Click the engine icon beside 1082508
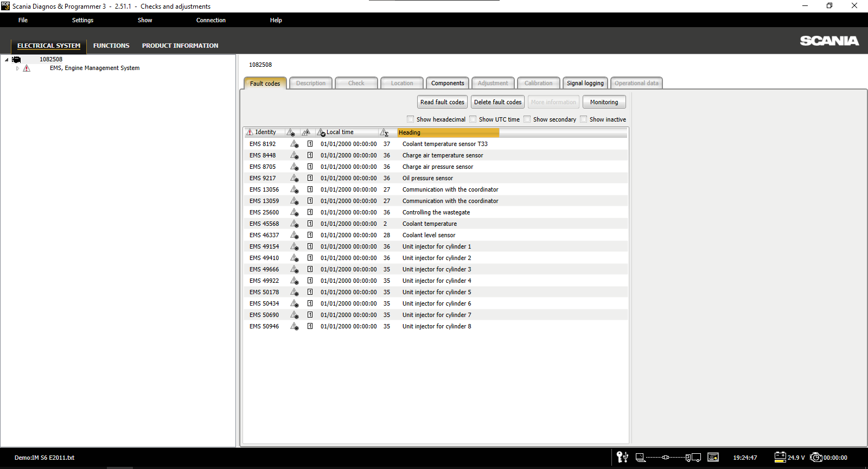Viewport: 868px width, 469px height. [x=16, y=60]
